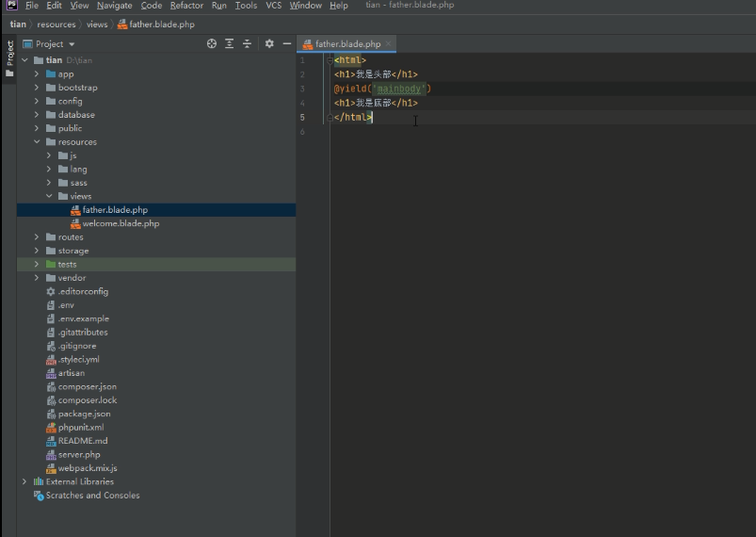Click the Select Opened File locate icon
The width and height of the screenshot is (756, 537).
pyautogui.click(x=211, y=43)
